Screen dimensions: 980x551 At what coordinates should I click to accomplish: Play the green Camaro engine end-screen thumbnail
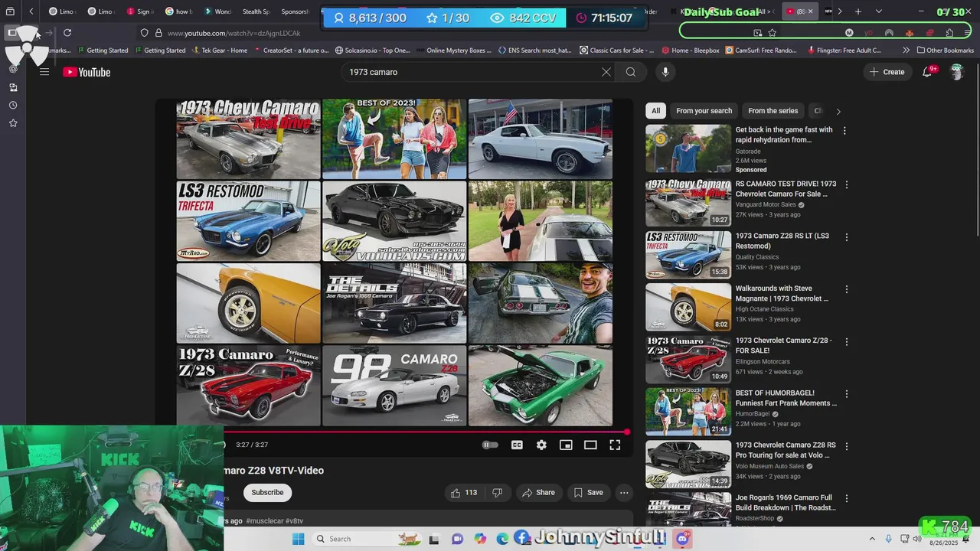(541, 385)
